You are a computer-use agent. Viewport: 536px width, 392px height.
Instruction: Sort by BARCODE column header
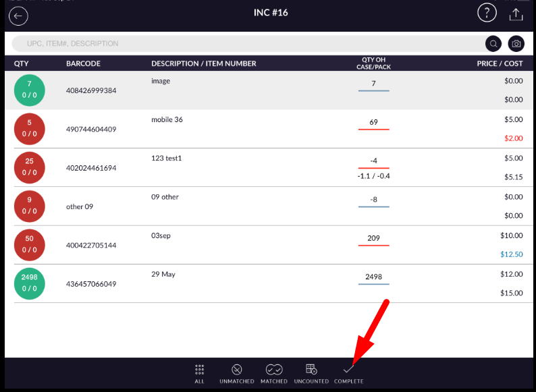(83, 63)
